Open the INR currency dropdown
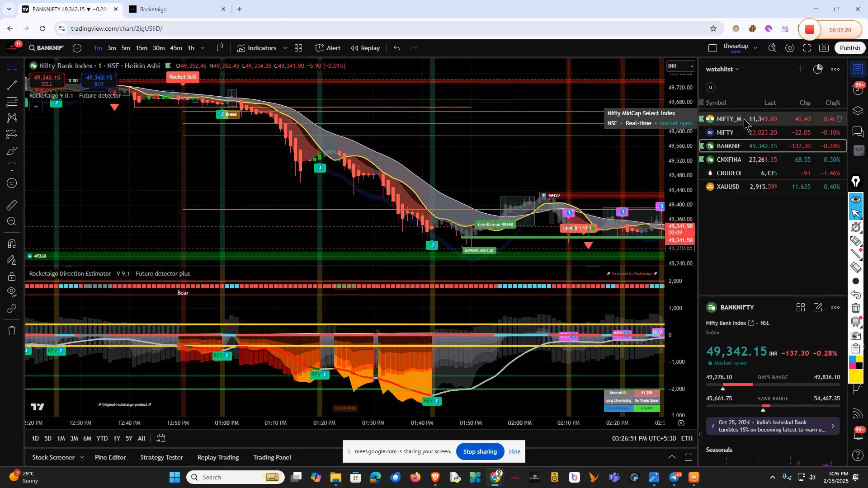 click(x=680, y=66)
